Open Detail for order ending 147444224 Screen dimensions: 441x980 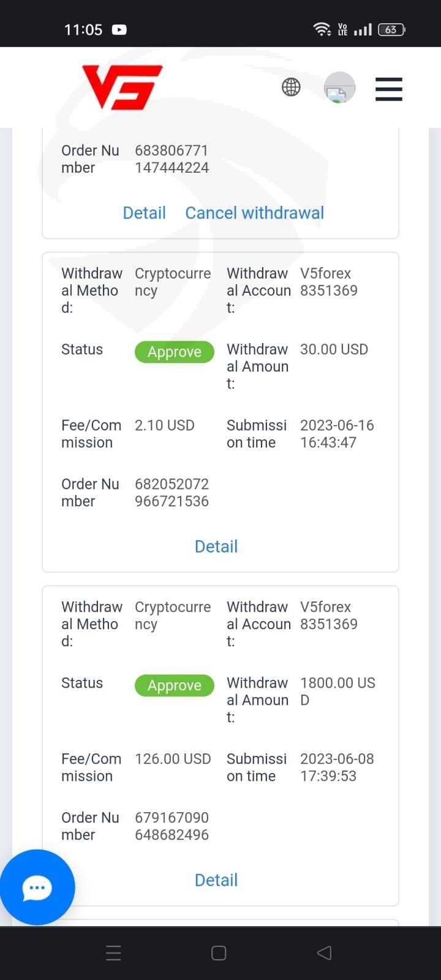[144, 213]
